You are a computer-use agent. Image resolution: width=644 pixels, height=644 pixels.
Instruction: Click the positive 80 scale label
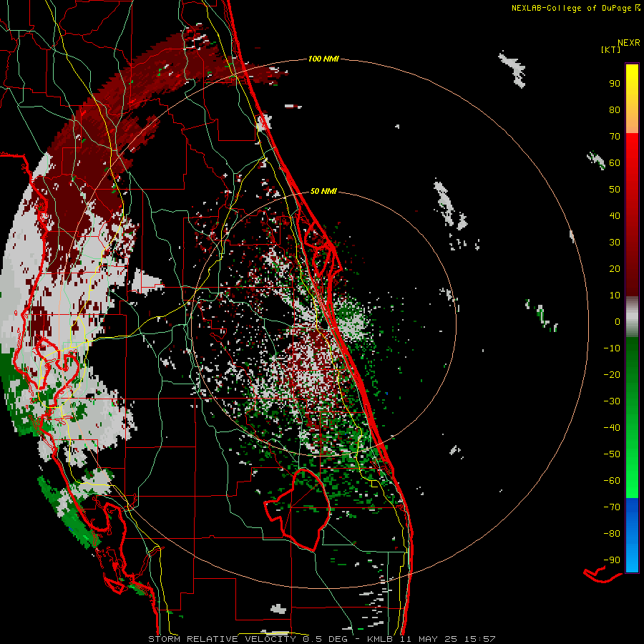point(615,110)
